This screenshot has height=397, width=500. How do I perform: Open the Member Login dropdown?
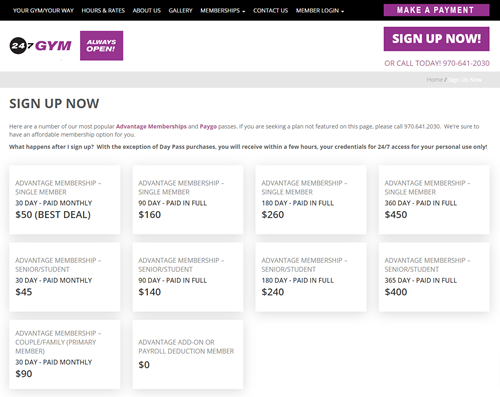tap(319, 10)
